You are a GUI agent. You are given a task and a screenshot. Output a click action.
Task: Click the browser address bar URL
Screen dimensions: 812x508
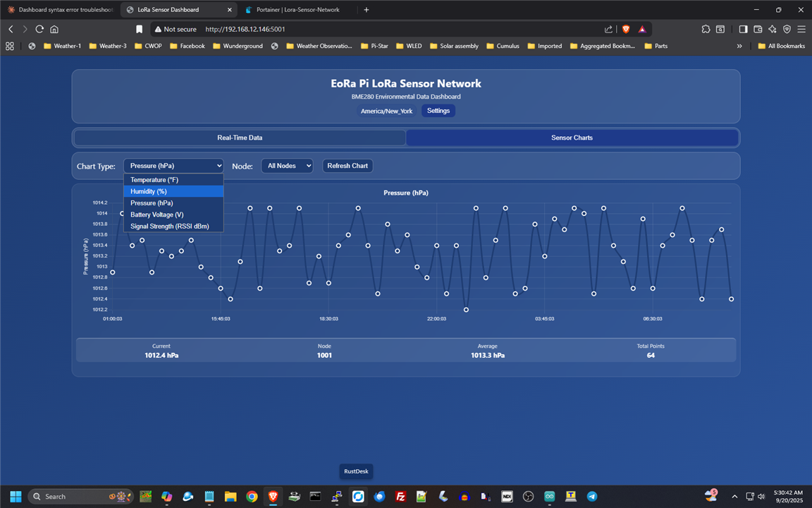(x=245, y=29)
